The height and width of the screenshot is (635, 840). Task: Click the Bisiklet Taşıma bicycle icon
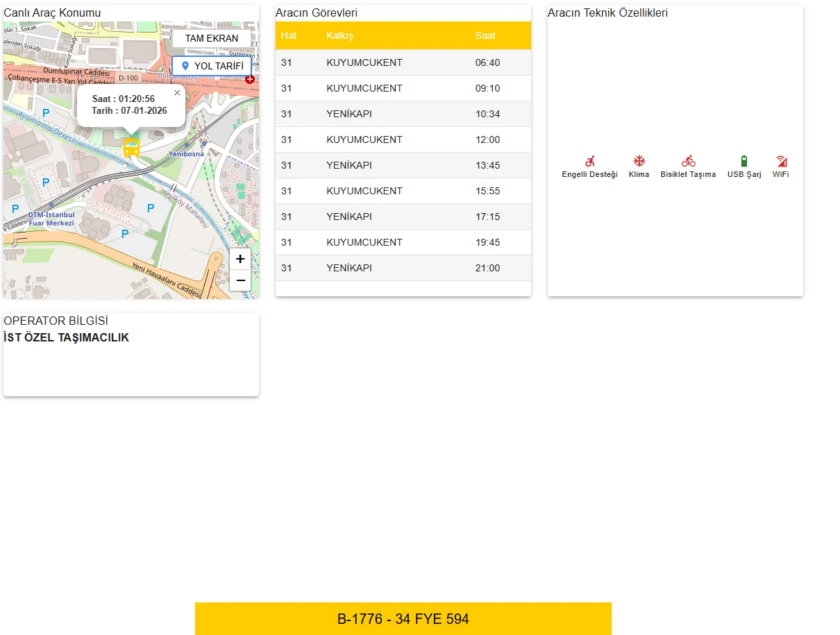point(688,161)
